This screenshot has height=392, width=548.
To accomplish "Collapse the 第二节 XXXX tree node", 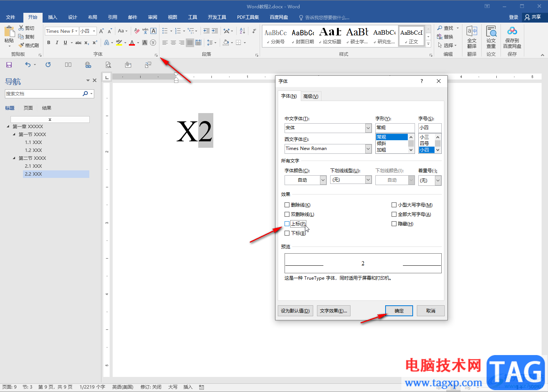I will click(x=14, y=158).
